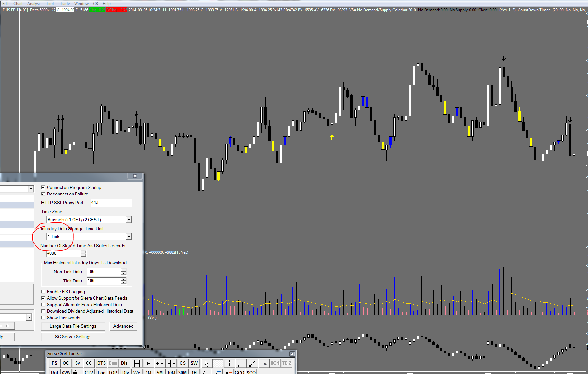Click the Non-Tick Data days field

point(104,272)
